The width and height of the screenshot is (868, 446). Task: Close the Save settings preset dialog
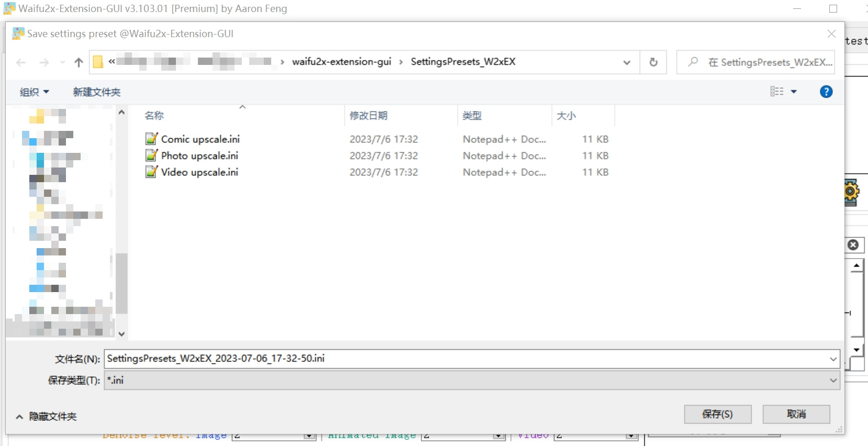click(x=831, y=34)
